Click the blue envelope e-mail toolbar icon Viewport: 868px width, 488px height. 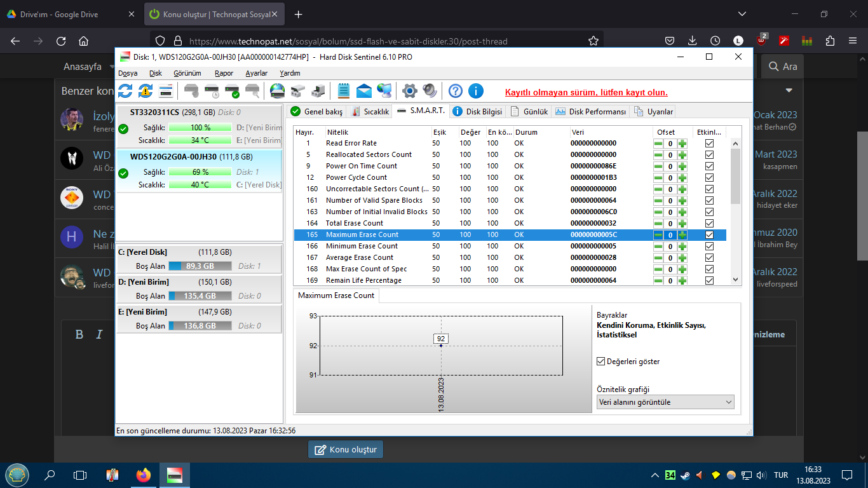[x=364, y=91]
